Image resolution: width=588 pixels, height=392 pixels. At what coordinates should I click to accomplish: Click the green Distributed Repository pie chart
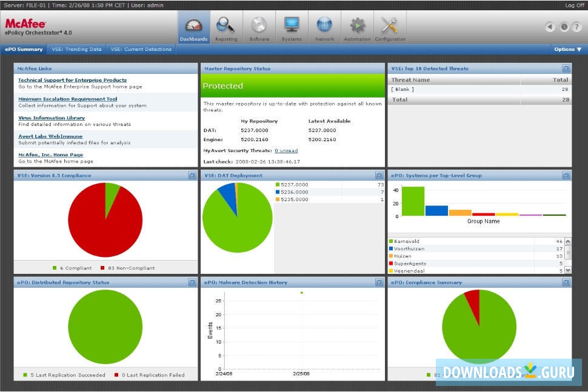[105, 327]
